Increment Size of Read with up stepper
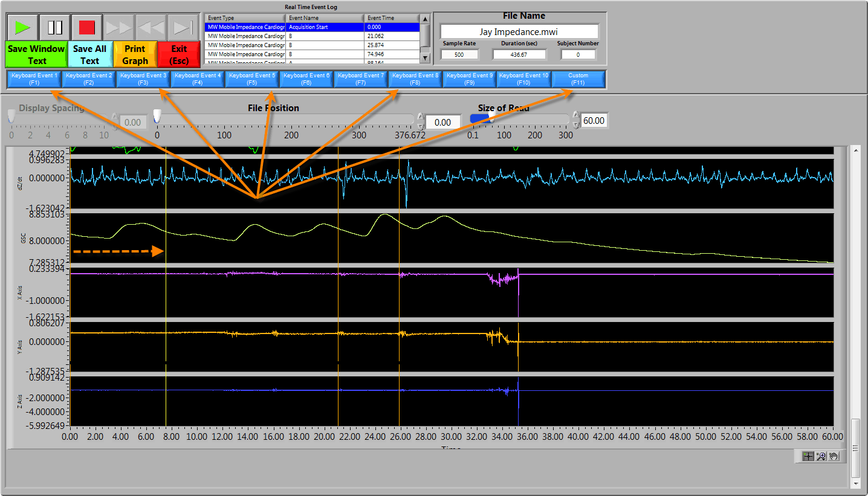Screen dimensions: 868x496 pos(576,115)
